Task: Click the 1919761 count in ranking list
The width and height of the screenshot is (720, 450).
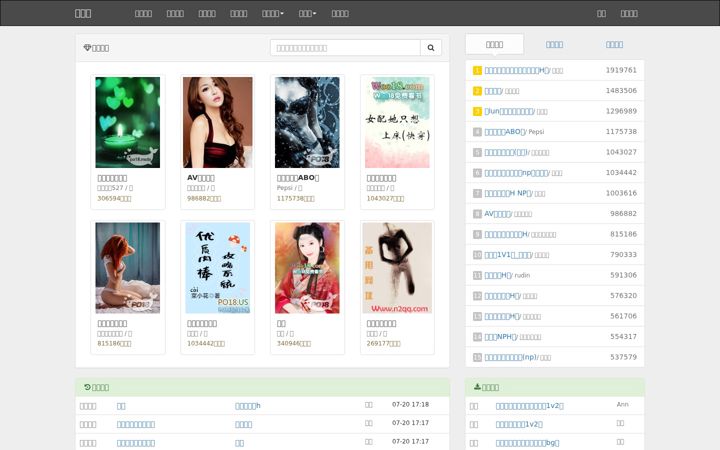Action: (x=621, y=70)
